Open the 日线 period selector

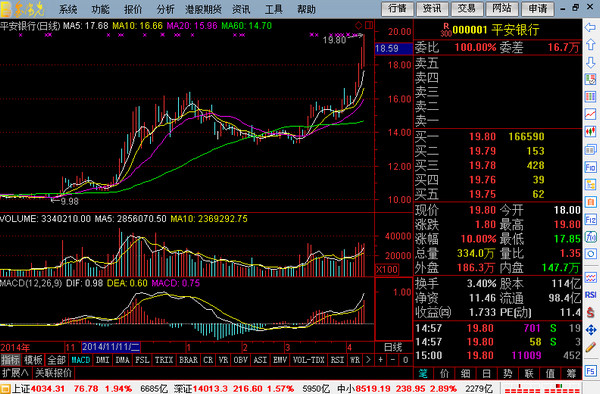click(x=393, y=347)
